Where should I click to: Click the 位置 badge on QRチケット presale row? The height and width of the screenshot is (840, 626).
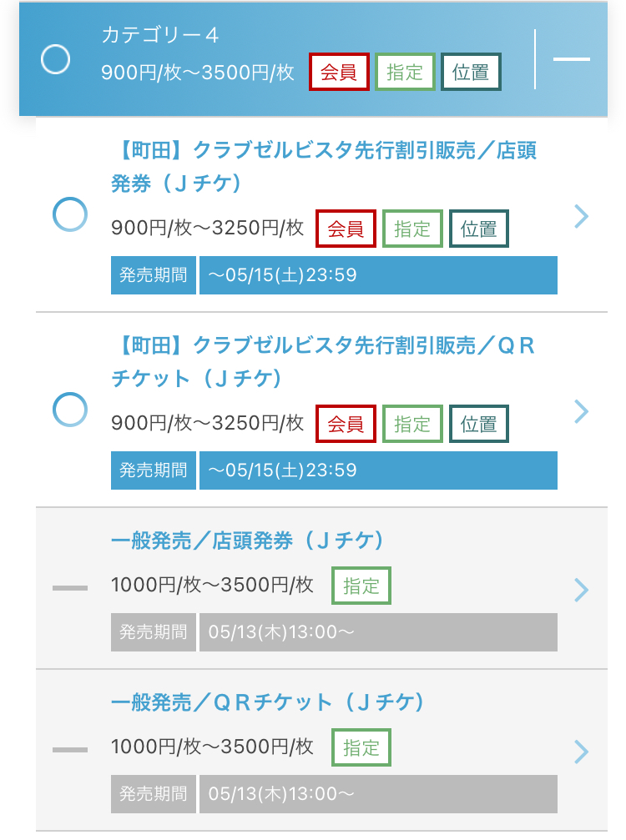[x=479, y=424]
